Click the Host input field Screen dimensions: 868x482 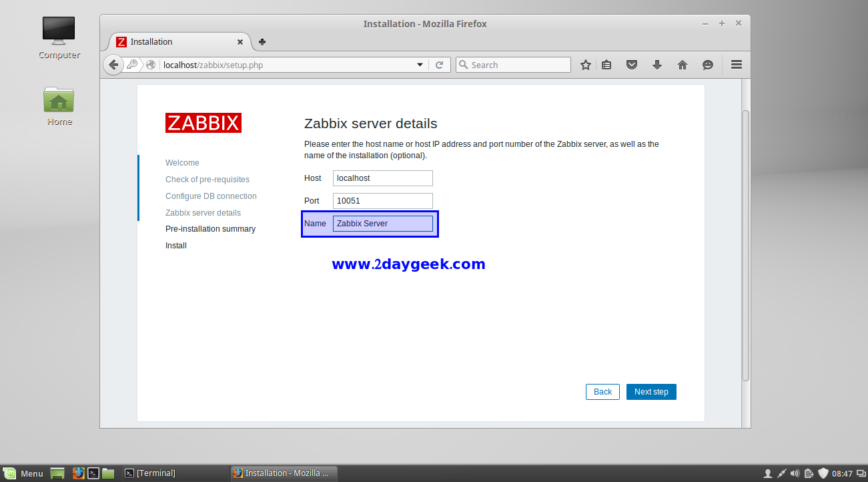tap(383, 178)
